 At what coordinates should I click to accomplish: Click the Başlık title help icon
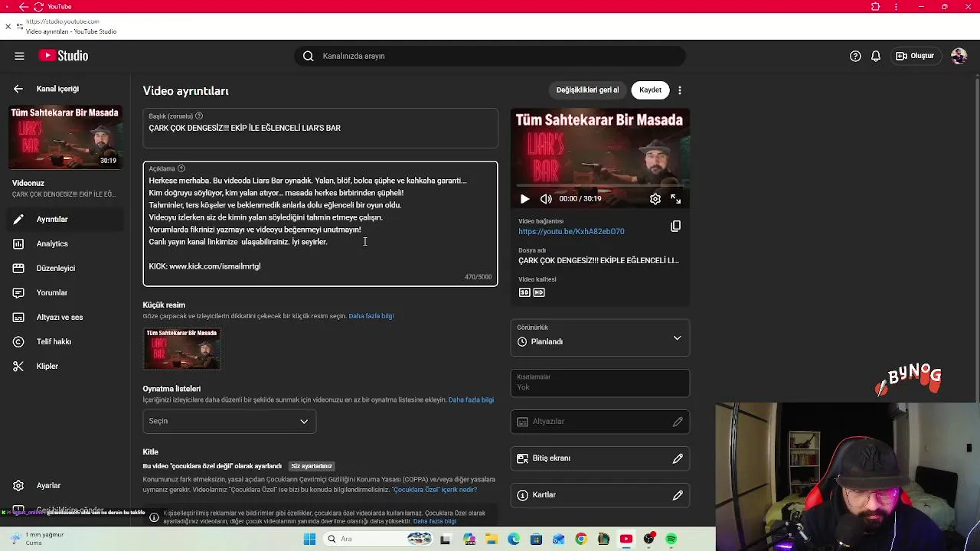[x=199, y=116]
